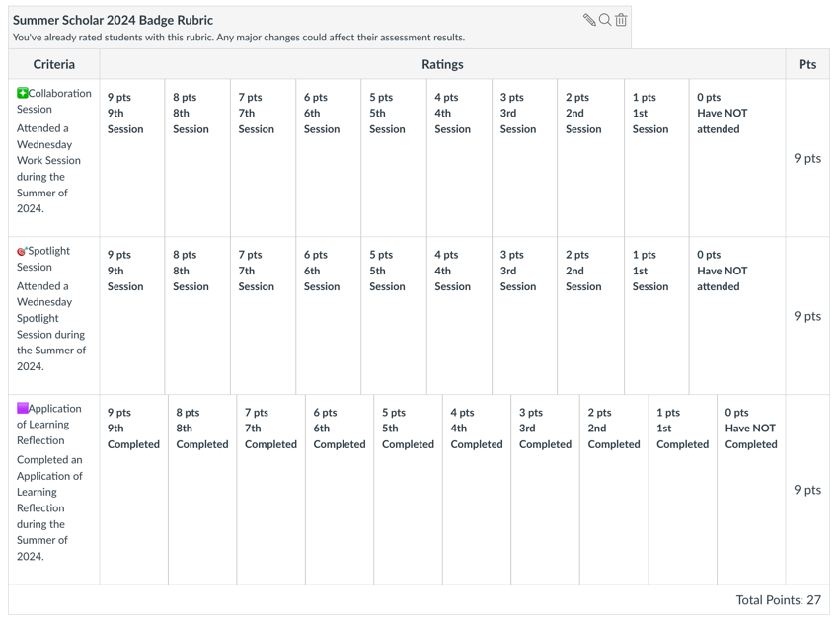Click the pencil icon to edit the rubric
Screen dimensions: 840x624
[x=590, y=19]
